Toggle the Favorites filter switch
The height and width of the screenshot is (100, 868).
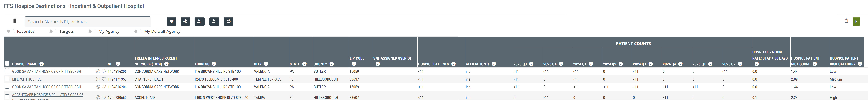[10, 31]
